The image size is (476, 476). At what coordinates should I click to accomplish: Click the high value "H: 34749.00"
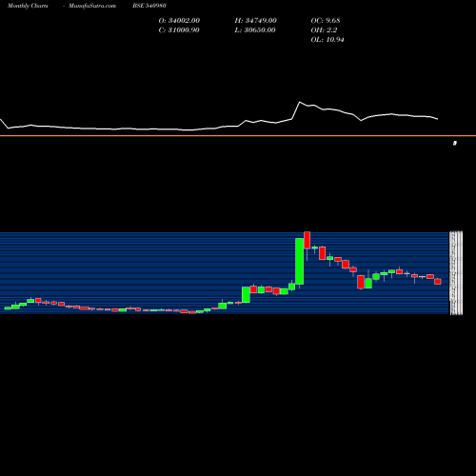[x=256, y=20]
